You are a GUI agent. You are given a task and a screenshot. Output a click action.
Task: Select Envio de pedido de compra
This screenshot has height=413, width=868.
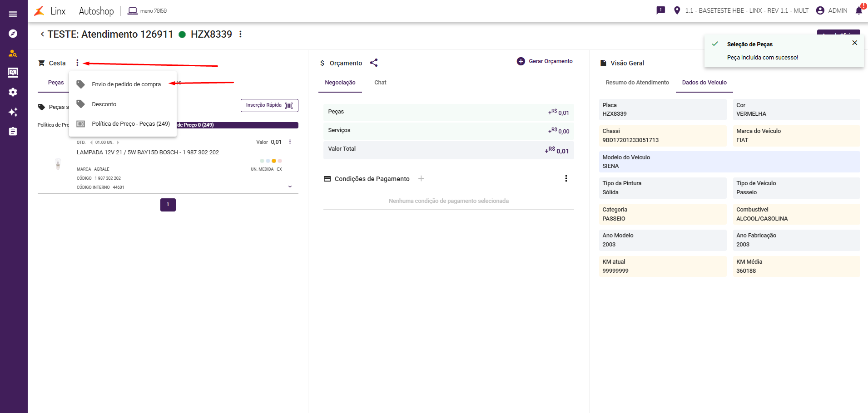[126, 84]
